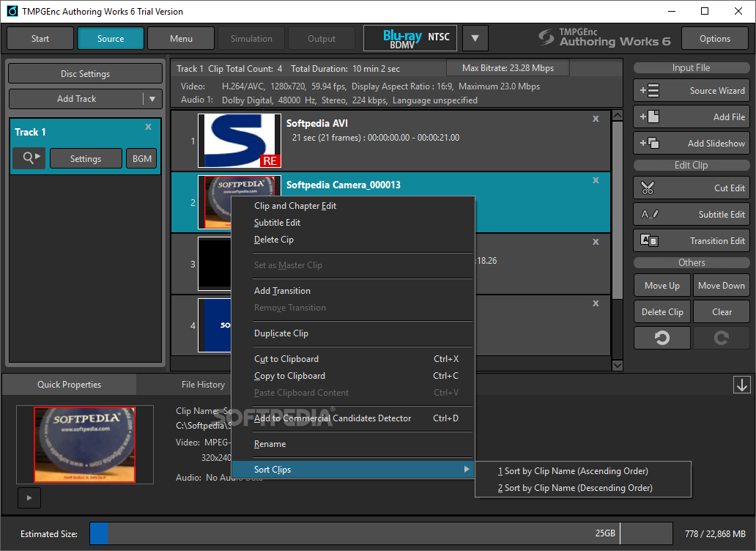Image resolution: width=756 pixels, height=551 pixels.
Task: Sort by Clip Name Descending Order
Action: coord(582,488)
